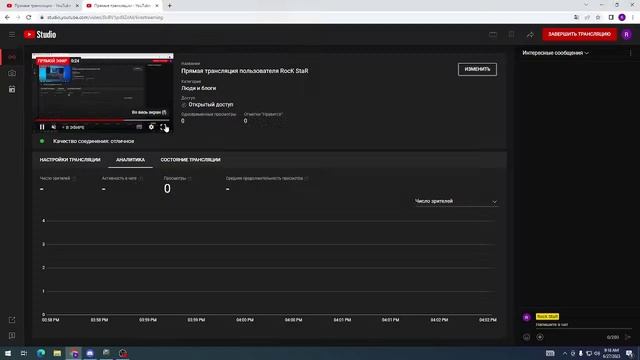Click the fullscreen icon in preview player
640x360 pixels.
[163, 127]
